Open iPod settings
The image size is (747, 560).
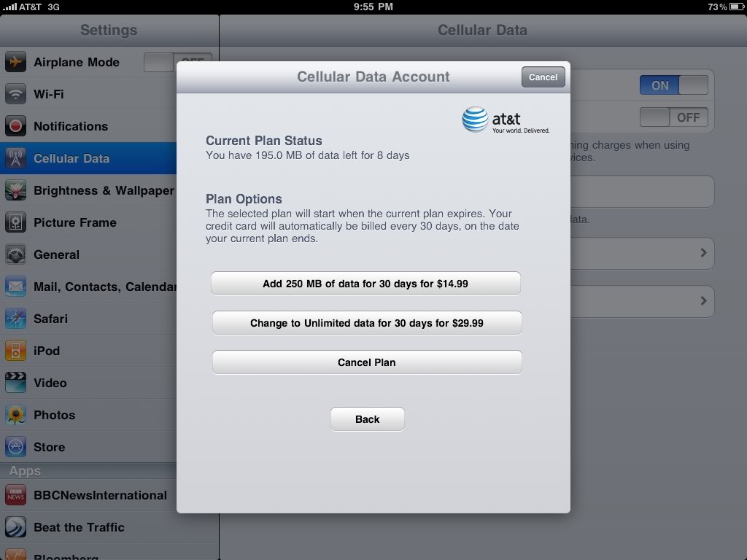click(88, 351)
